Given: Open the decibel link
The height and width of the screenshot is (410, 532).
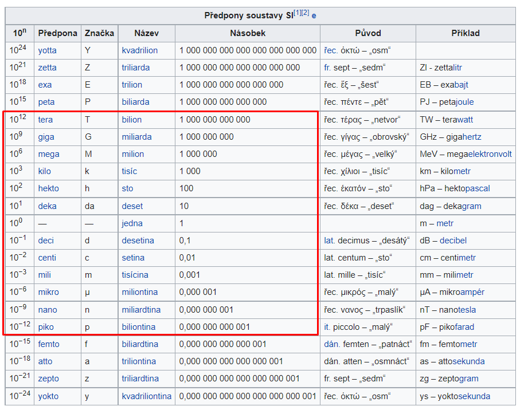Looking at the screenshot, I should pos(453,241).
